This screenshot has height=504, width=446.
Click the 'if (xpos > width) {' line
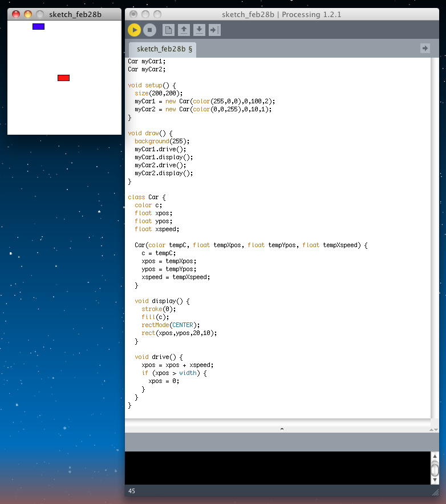[174, 373]
